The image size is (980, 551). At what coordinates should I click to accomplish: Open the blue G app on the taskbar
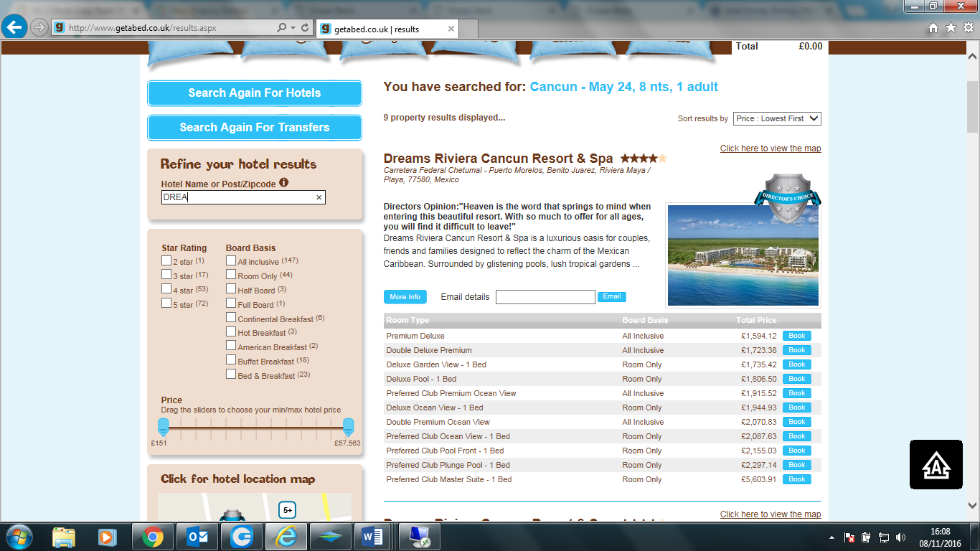point(240,537)
